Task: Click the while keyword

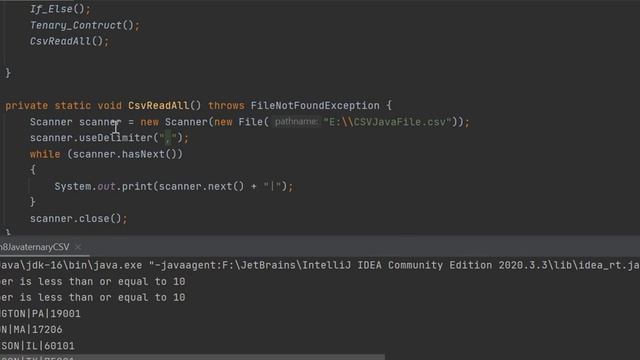Action: point(45,154)
